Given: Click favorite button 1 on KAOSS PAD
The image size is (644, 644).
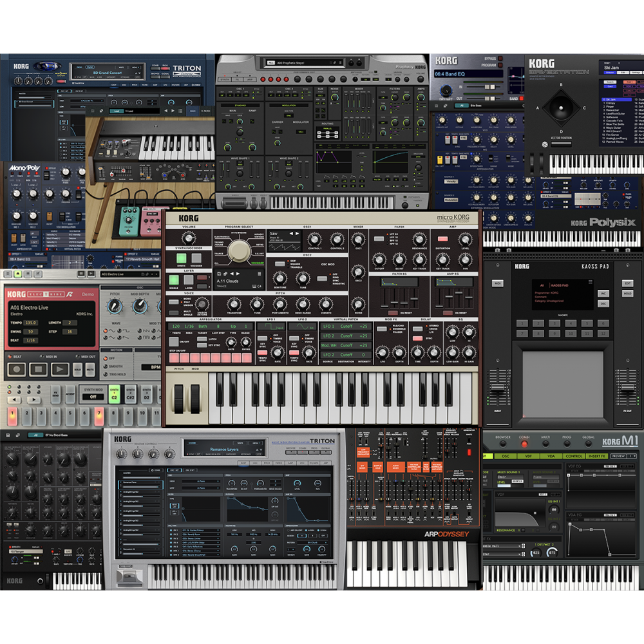Looking at the screenshot, I should (x=522, y=323).
